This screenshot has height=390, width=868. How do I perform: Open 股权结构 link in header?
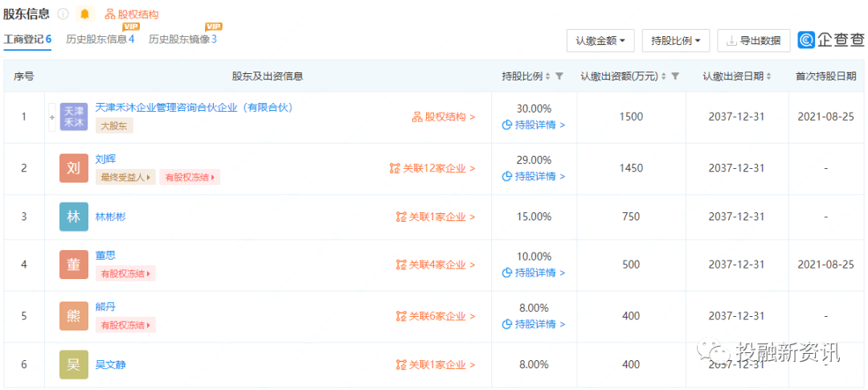point(132,14)
